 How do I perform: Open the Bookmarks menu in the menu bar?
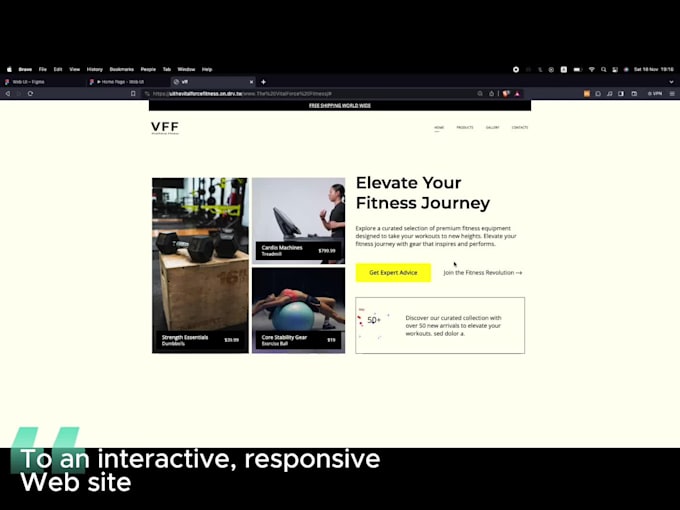(121, 69)
